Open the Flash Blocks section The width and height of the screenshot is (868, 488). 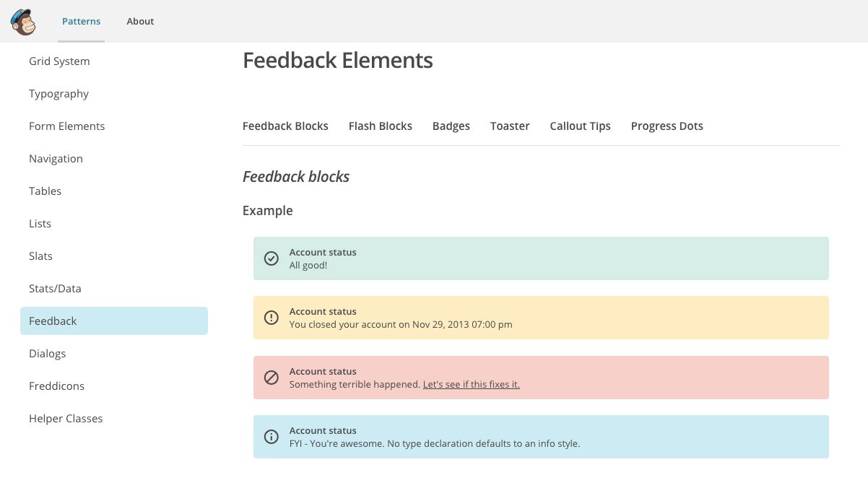click(380, 126)
